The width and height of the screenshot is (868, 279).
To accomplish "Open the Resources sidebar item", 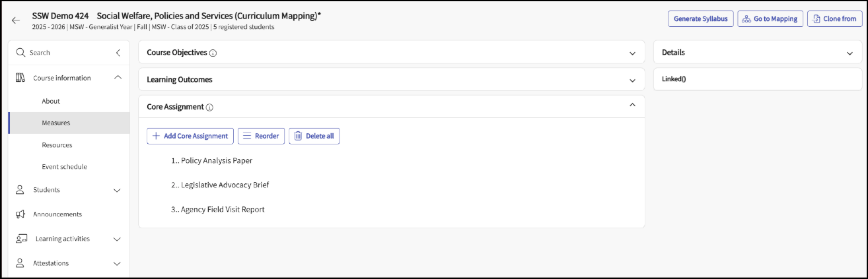I will click(x=57, y=145).
